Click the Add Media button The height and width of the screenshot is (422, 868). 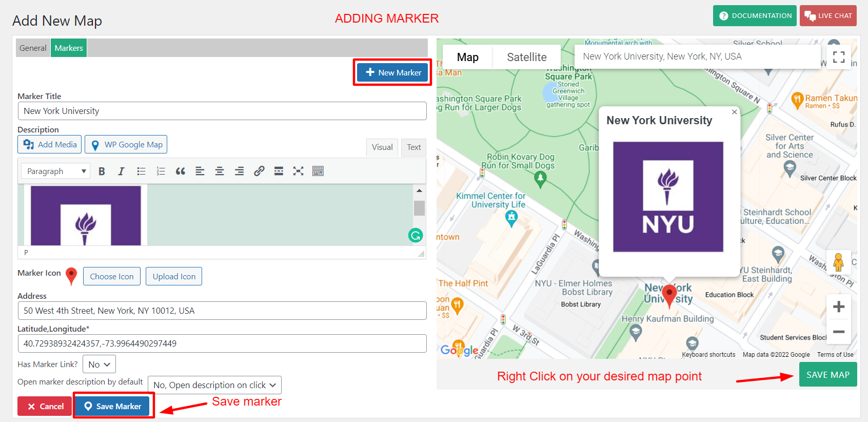click(x=50, y=144)
